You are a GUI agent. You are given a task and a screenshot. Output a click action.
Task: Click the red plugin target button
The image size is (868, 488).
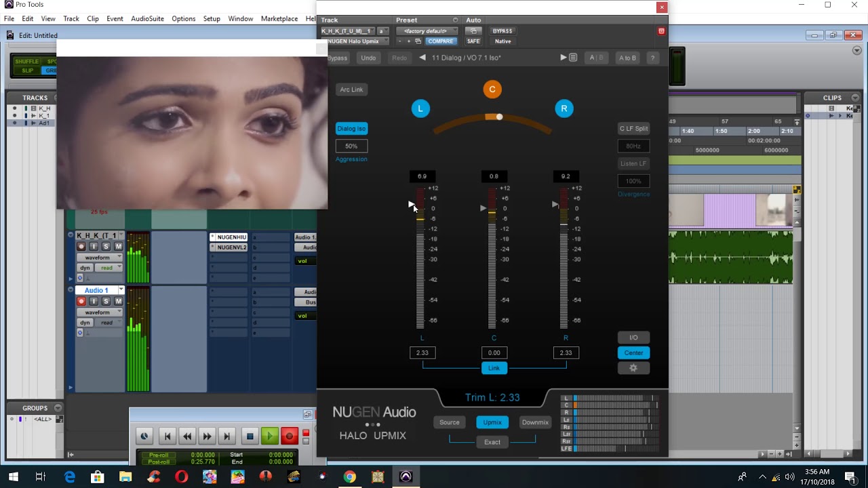pos(661,31)
